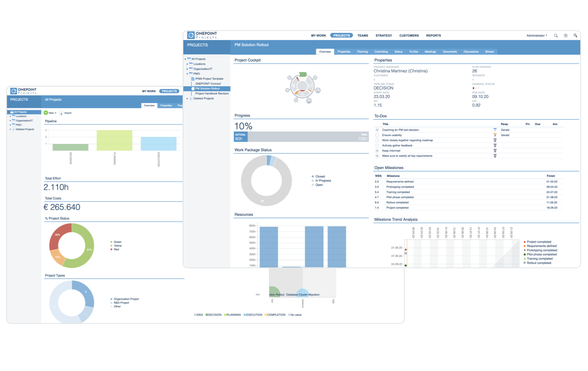
Task: Go to the STRATEGY section
Action: pos(384,36)
